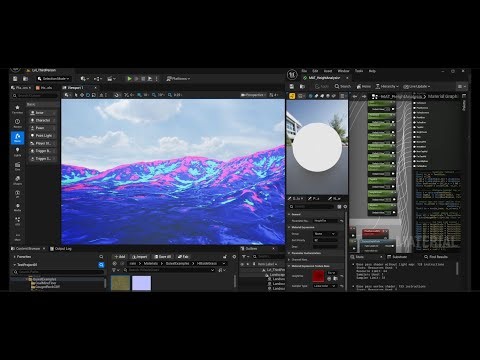Open Asset menu in Material Editor
This screenshot has width=480, height=360.
[328, 71]
